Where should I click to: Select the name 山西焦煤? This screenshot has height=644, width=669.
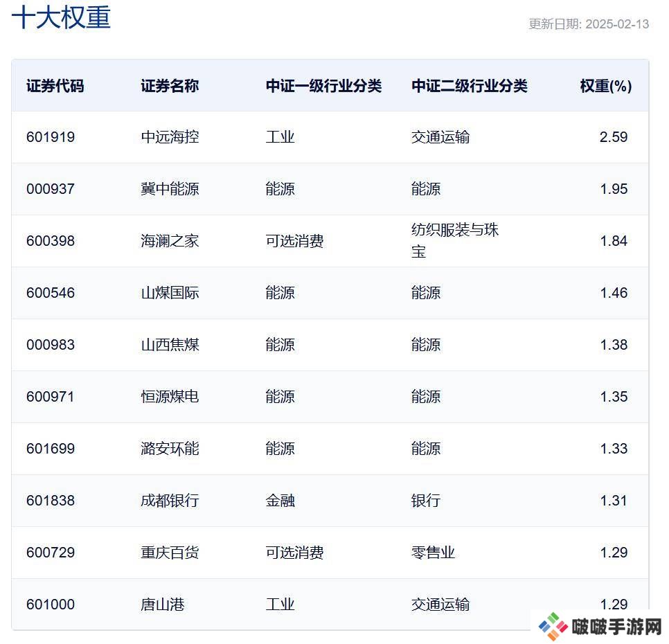tap(170, 345)
